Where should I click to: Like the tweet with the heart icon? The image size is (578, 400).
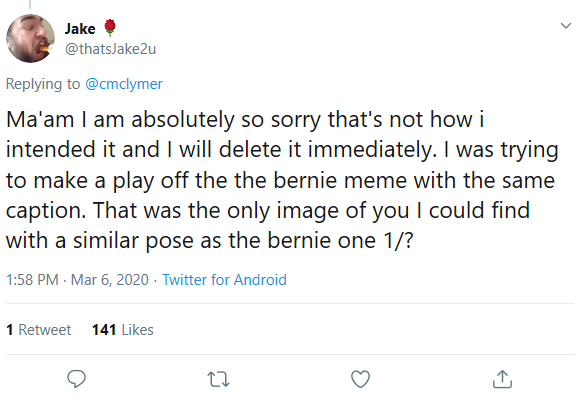coord(360,379)
